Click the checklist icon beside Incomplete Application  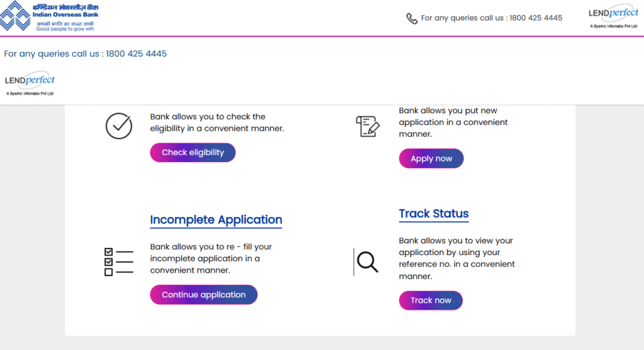(118, 261)
